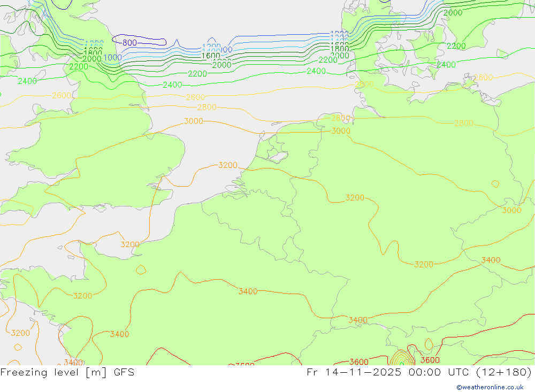Click the 'Fr 14-11-2025 00:00 UTC (12+180)' timestamp
Image resolution: width=535 pixels, height=392 pixels.
click(419, 372)
